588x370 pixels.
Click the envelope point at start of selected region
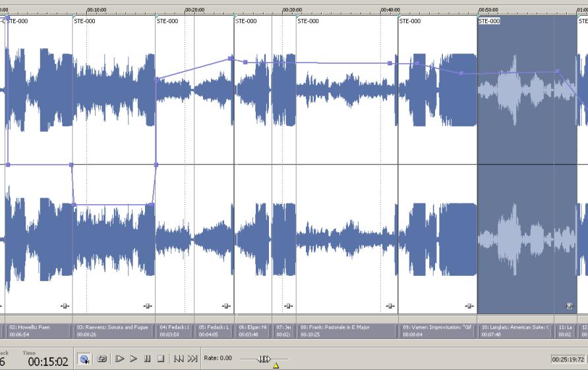(461, 73)
